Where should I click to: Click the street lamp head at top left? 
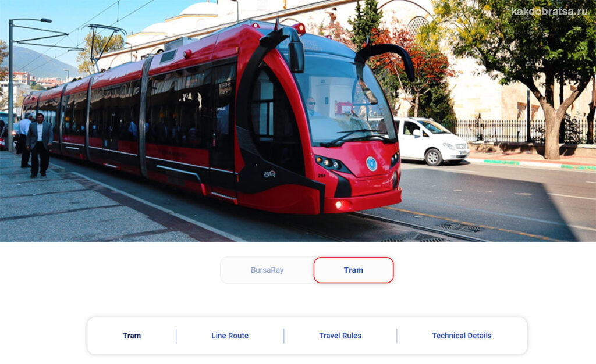45,20
